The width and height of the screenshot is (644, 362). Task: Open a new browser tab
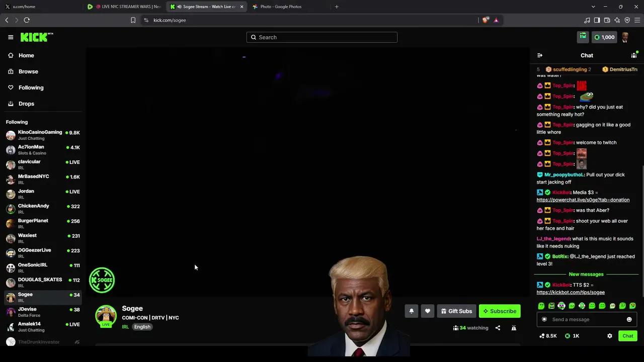[337, 7]
